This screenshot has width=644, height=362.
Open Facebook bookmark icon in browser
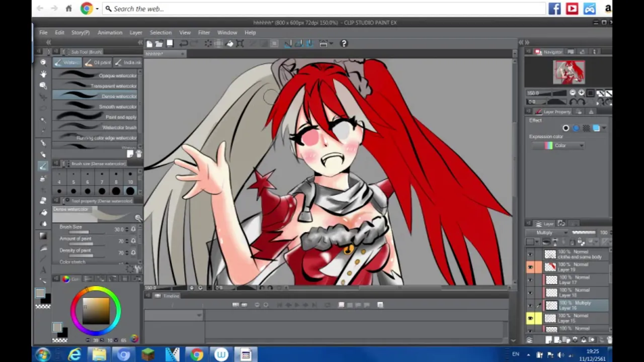[x=554, y=9]
